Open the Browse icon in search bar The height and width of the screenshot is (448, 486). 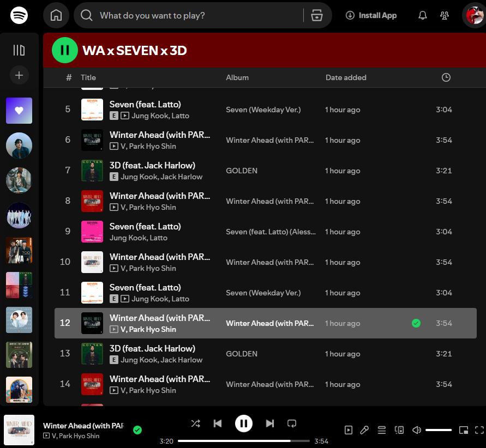(316, 15)
